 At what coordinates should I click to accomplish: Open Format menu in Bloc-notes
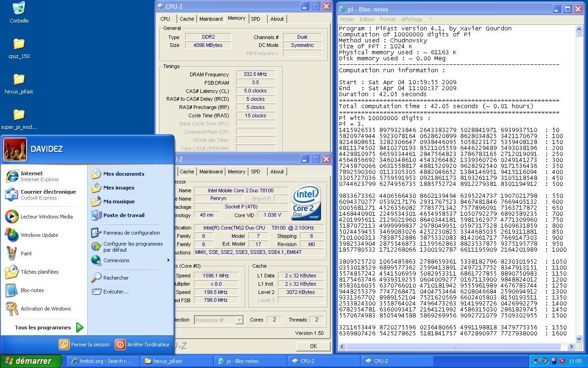(x=388, y=19)
